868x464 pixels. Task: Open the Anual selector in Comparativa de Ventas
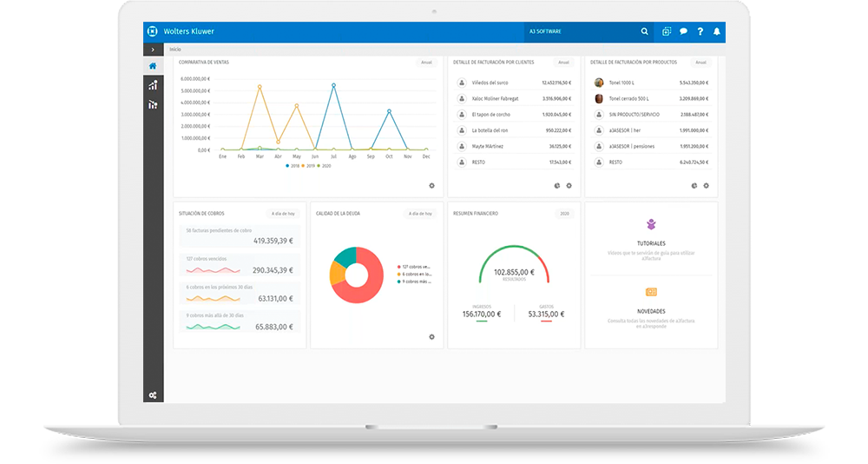click(426, 63)
